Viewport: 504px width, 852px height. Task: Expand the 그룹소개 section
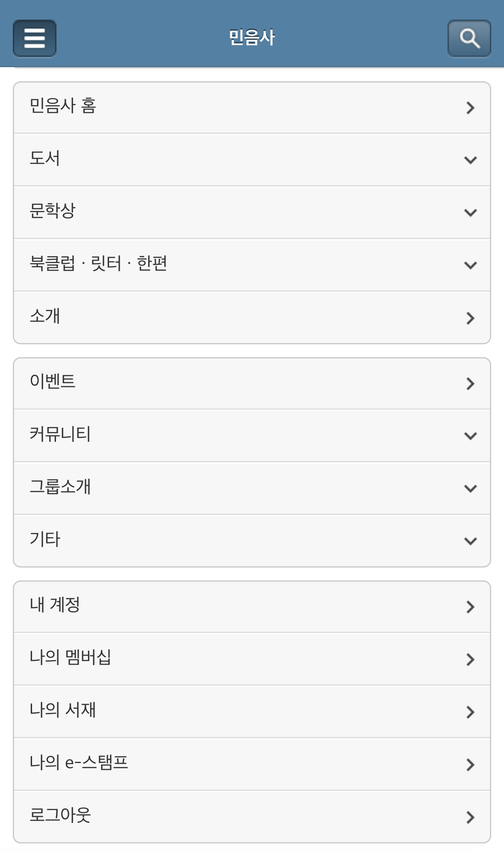[470, 489]
